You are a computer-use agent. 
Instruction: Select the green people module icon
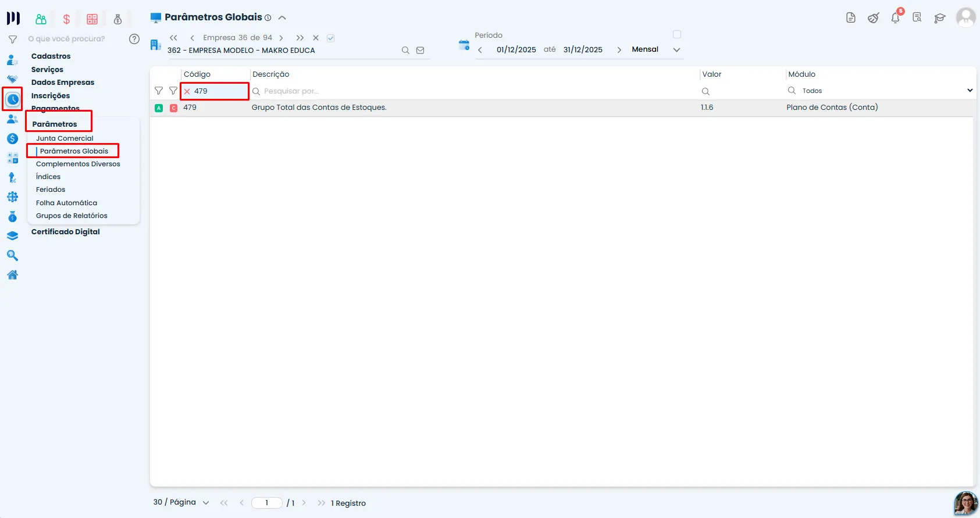coord(41,19)
